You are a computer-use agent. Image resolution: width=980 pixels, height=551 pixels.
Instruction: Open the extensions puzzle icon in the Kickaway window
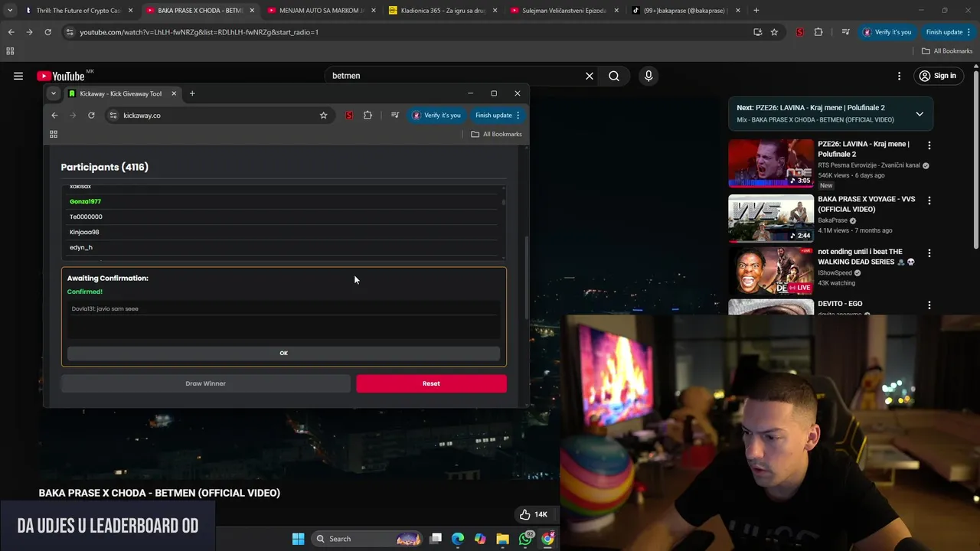(x=367, y=116)
